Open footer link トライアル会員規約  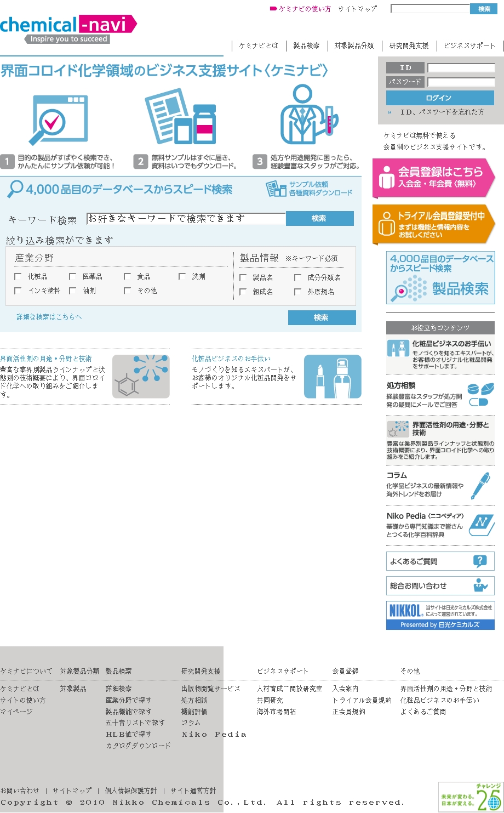click(x=362, y=700)
